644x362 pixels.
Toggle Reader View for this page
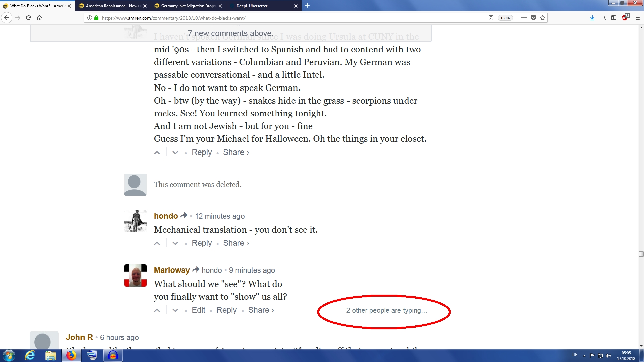tap(491, 18)
